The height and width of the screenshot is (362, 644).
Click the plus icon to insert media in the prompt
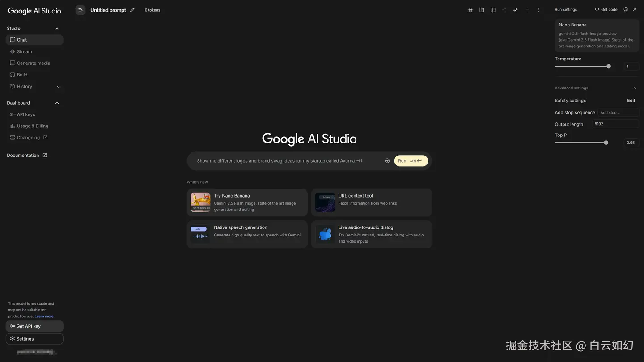(x=387, y=161)
